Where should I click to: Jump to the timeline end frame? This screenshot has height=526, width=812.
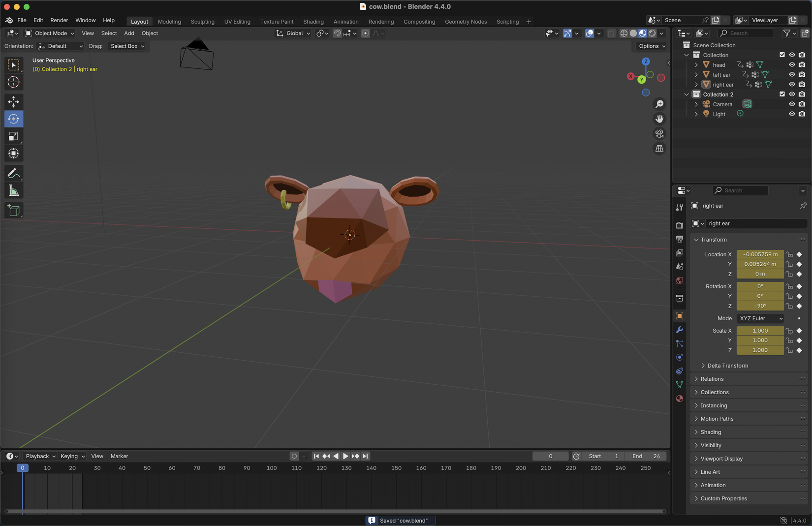coord(365,456)
